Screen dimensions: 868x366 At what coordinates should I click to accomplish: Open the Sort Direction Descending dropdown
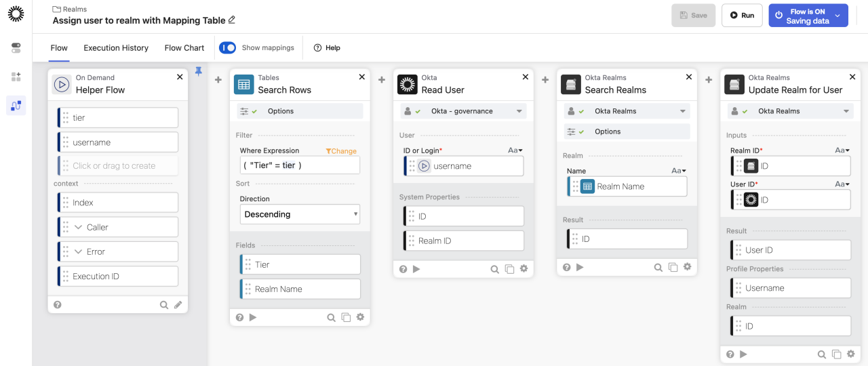(x=300, y=214)
